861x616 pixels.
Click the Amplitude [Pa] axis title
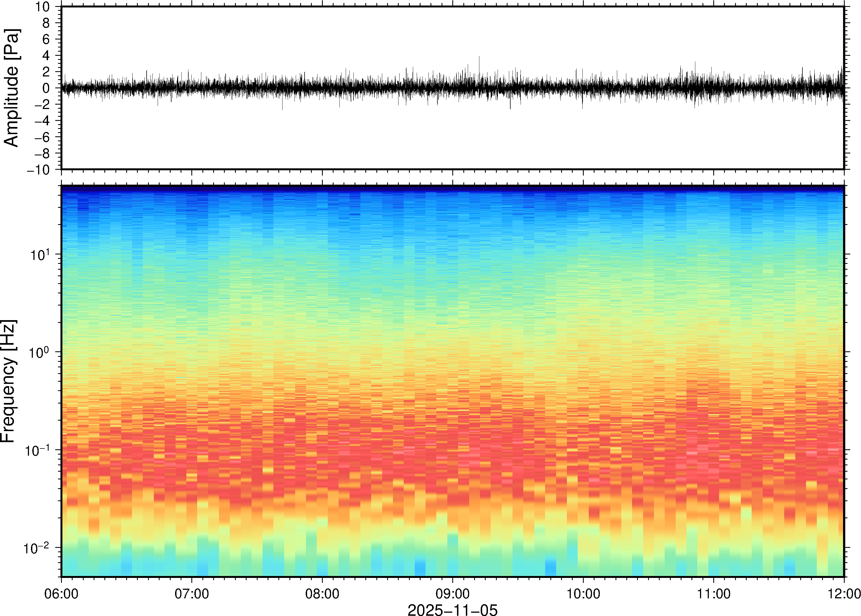[11, 87]
